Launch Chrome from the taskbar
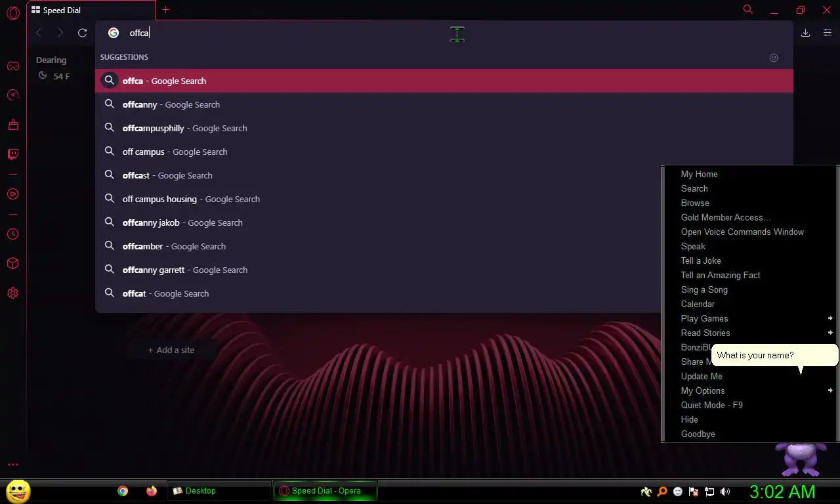840x504 pixels. [123, 491]
